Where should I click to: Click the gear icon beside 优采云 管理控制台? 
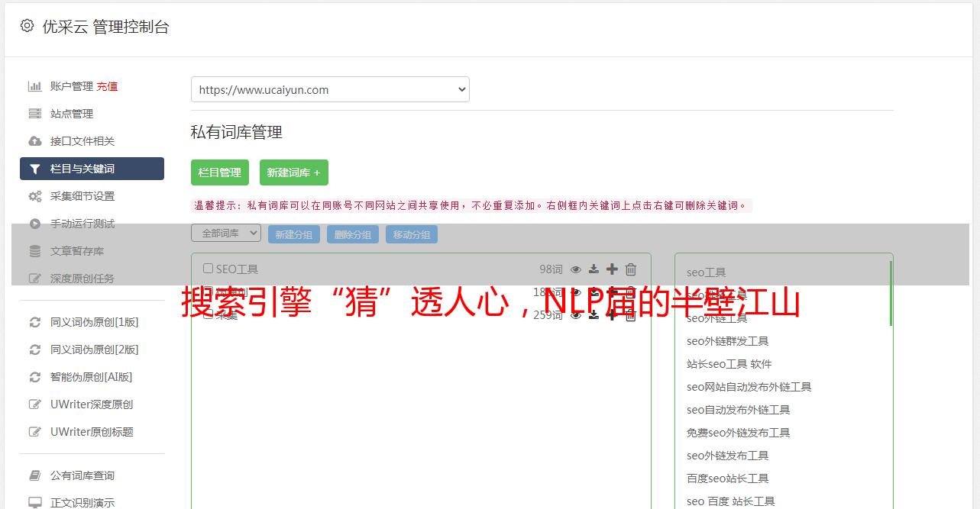tap(27, 26)
